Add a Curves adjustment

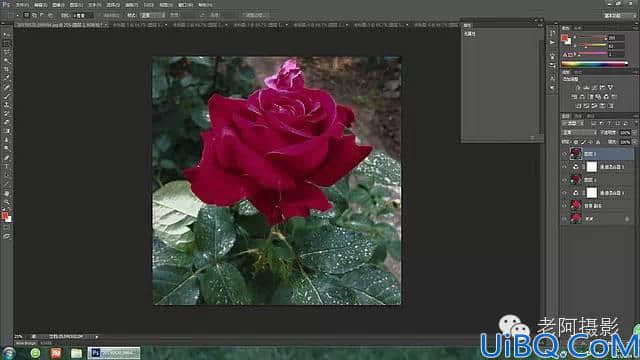[594, 88]
